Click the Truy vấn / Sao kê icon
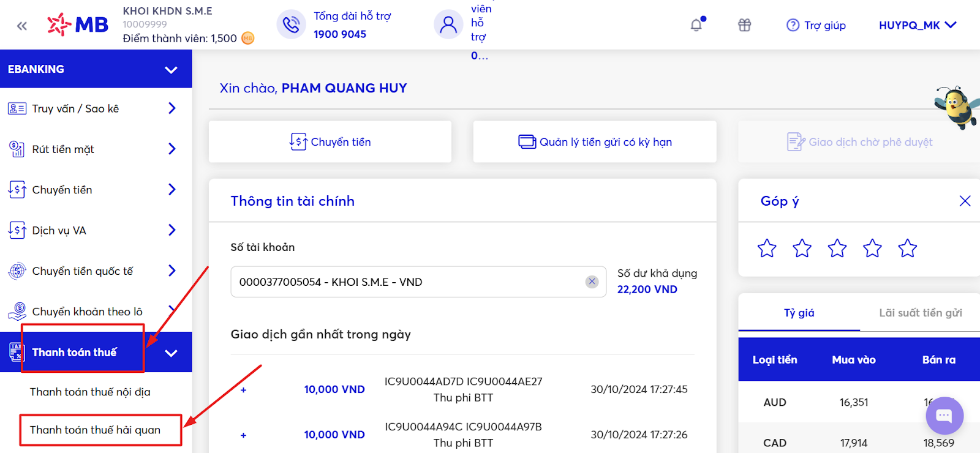The height and width of the screenshot is (453, 980). coord(17,108)
